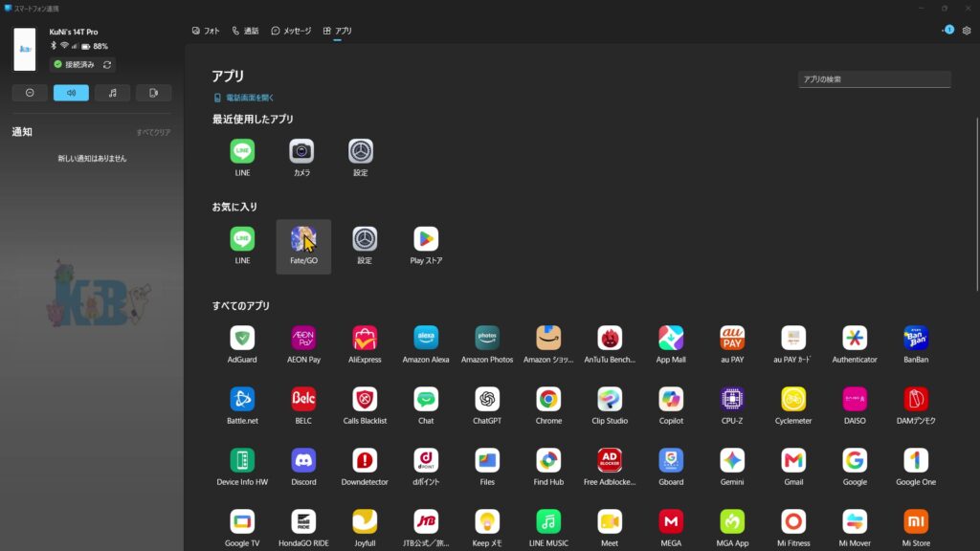This screenshot has width=980, height=551.
Task: Open Amazon Photos app
Action: click(x=487, y=338)
